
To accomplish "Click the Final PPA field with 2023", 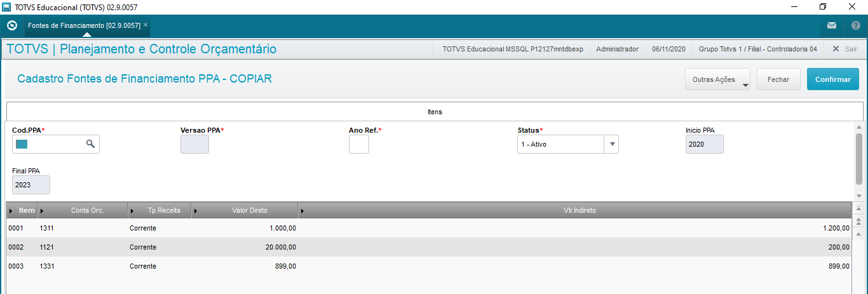I will (31, 185).
